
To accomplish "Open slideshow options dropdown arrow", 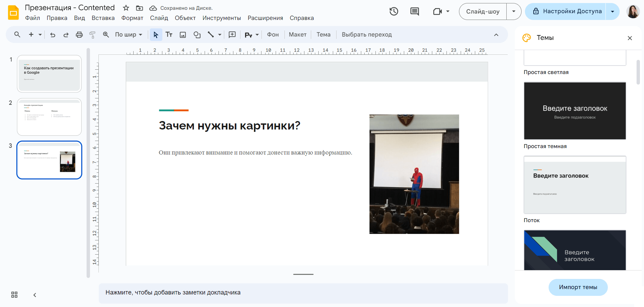I will [514, 11].
